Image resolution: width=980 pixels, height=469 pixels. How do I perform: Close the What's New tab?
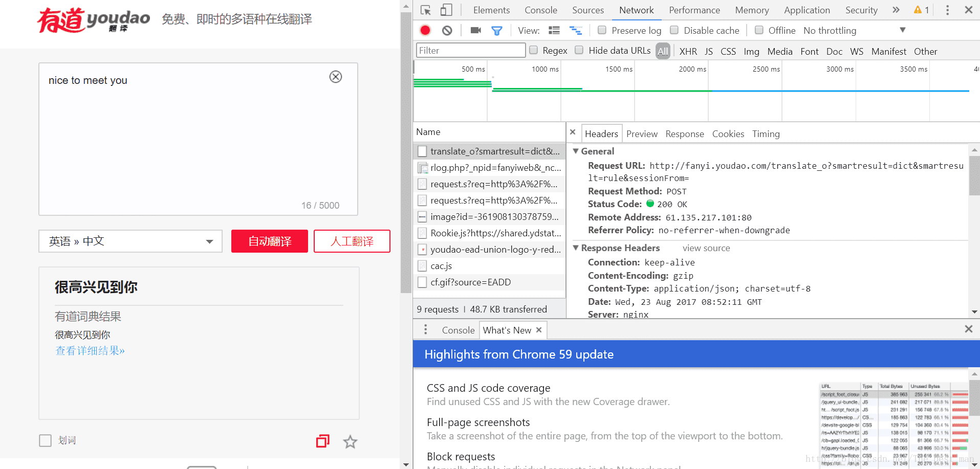pyautogui.click(x=539, y=330)
